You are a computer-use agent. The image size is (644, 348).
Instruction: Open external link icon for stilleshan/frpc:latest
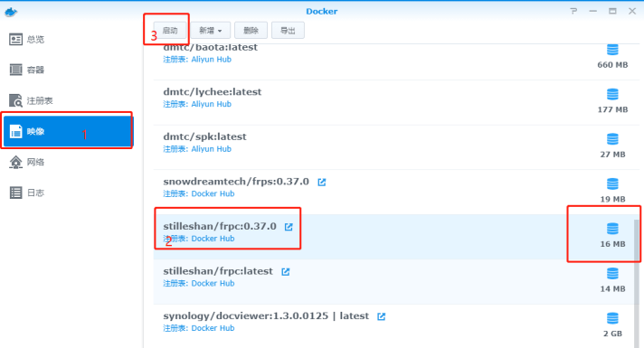point(286,272)
